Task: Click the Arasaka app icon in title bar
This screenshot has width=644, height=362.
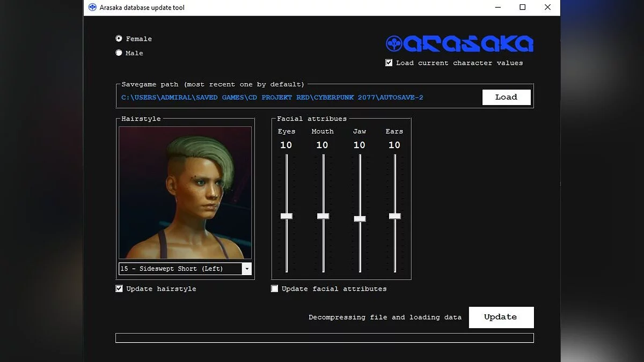Action: 92,8
